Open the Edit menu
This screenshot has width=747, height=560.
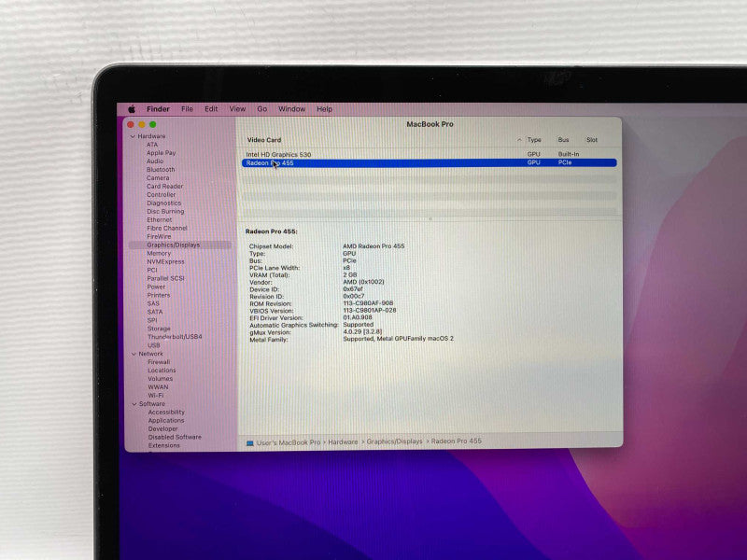point(211,109)
